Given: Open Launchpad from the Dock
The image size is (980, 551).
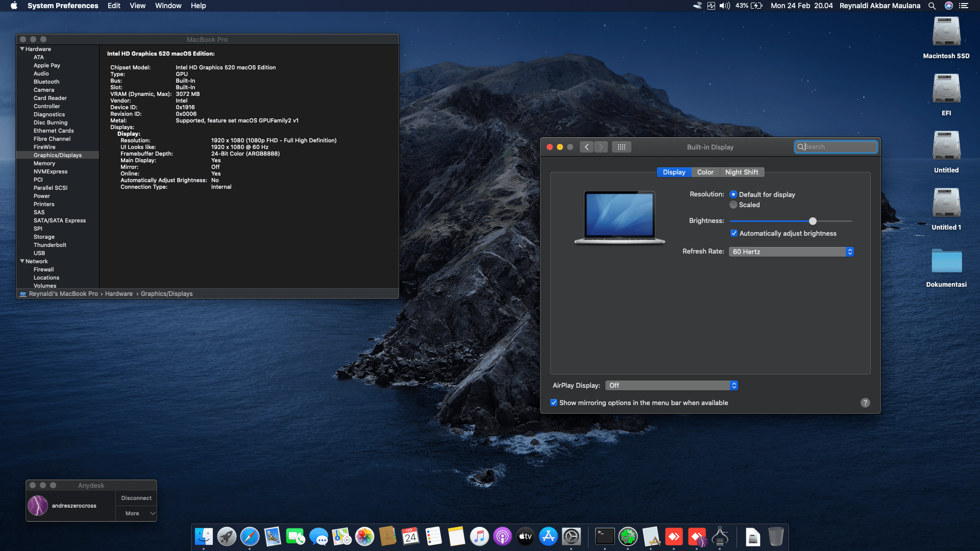Looking at the screenshot, I should [x=227, y=537].
